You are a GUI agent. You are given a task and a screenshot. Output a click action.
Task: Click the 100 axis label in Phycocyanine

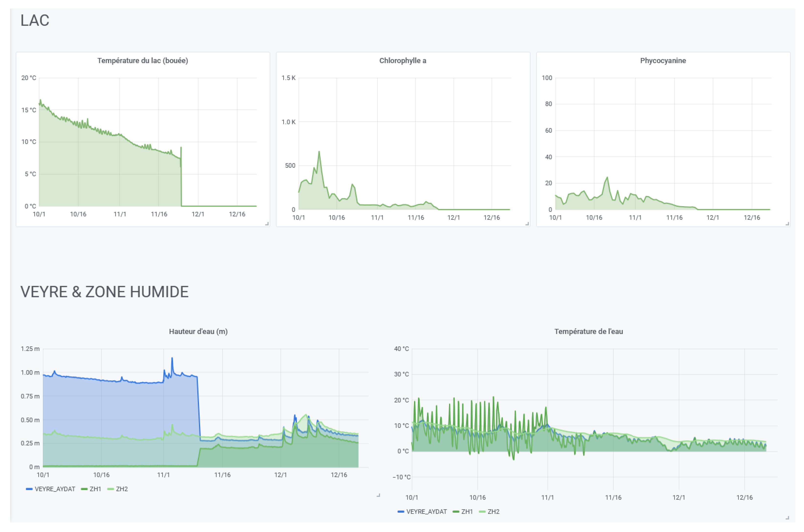coord(547,78)
